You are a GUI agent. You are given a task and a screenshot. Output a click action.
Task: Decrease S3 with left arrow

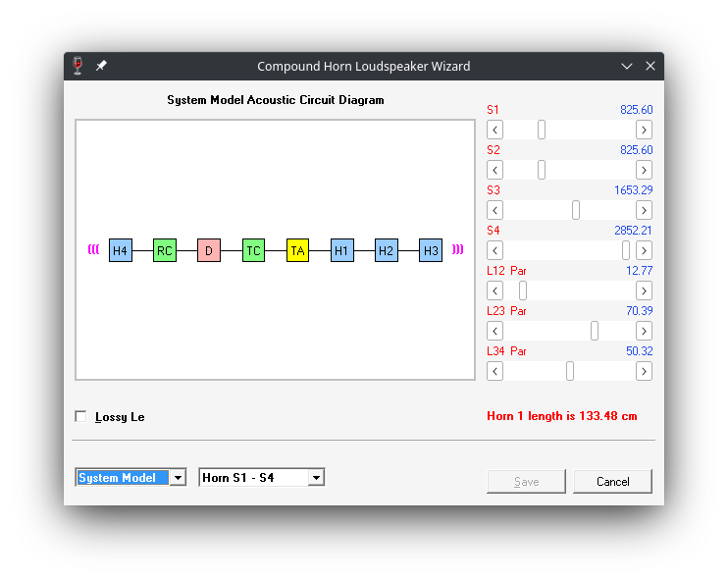click(494, 210)
